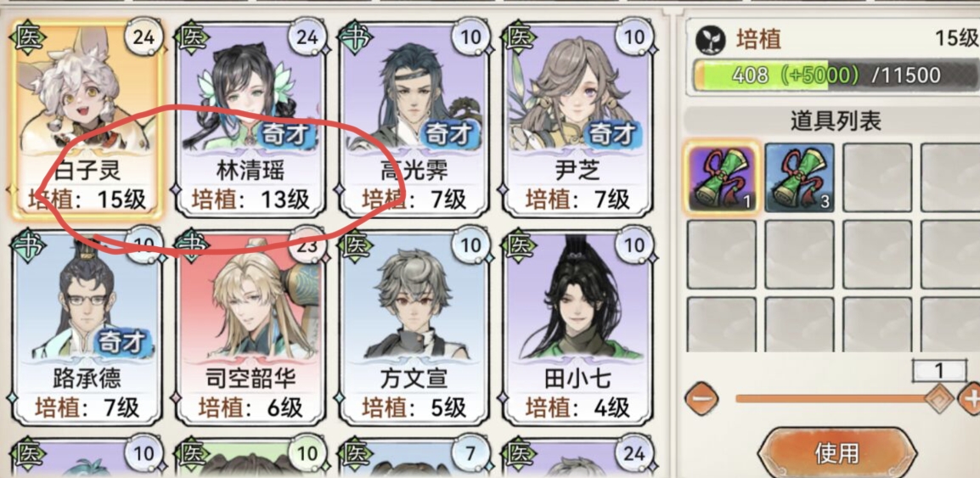Image resolution: width=980 pixels, height=478 pixels.
Task: Click the diamond handle on the quantity slider
Action: (938, 399)
